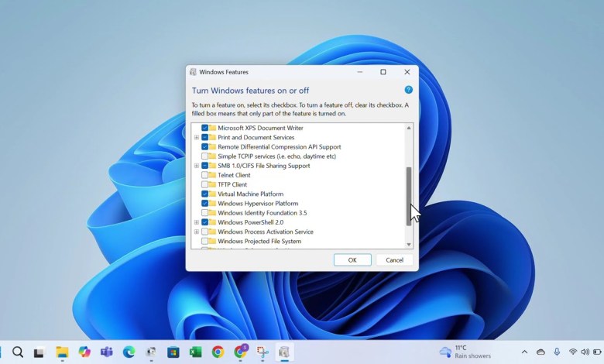Select 'Remote Differential Compression API Support' label
Screen dimensions: 604x364
click(x=280, y=146)
